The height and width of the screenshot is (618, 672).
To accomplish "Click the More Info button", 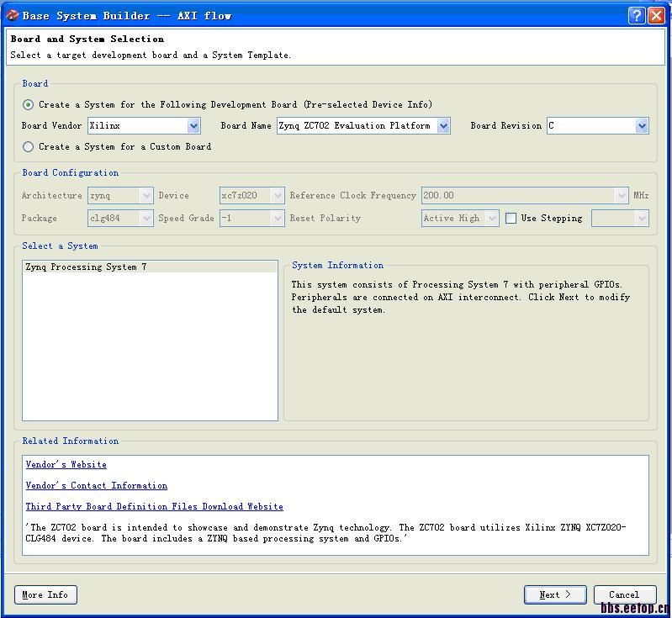I will (45, 594).
